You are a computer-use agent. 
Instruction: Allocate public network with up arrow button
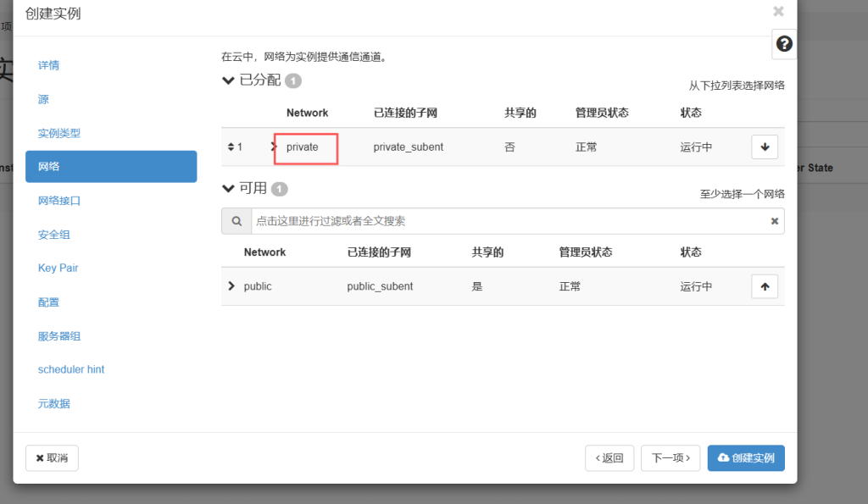[x=764, y=286]
